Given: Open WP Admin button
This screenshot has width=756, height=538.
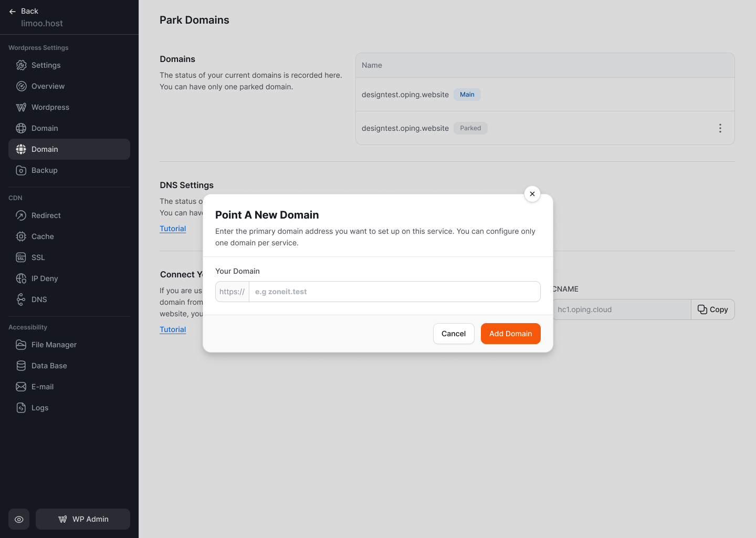Looking at the screenshot, I should (x=83, y=519).
